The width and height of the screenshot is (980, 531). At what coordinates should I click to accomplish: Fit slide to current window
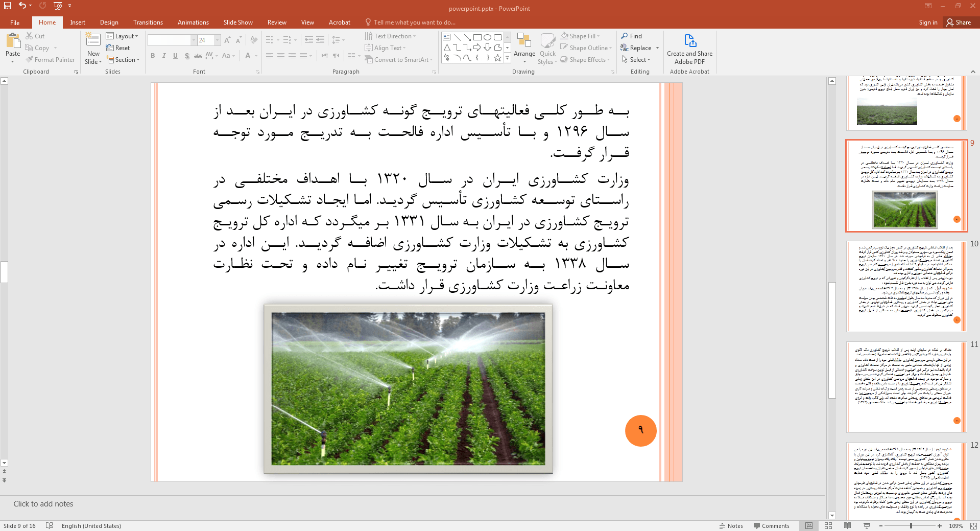coord(973,526)
